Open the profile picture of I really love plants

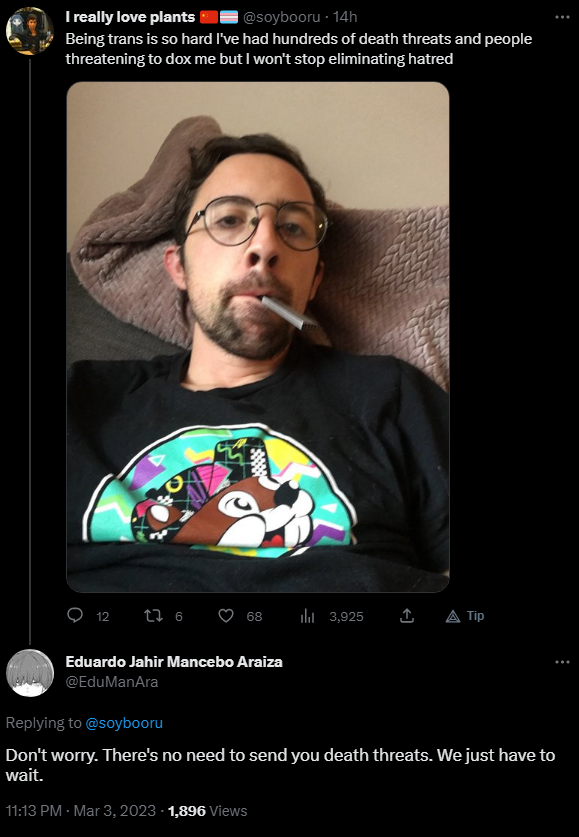[29, 31]
